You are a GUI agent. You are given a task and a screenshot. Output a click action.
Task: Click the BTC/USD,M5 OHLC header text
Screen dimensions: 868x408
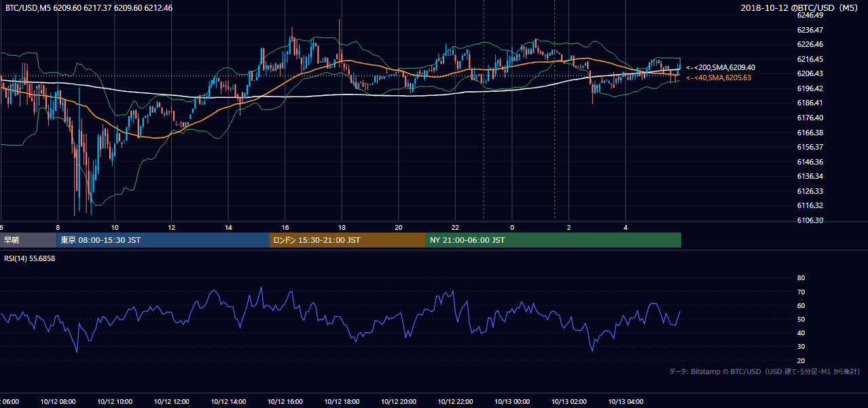click(x=89, y=8)
